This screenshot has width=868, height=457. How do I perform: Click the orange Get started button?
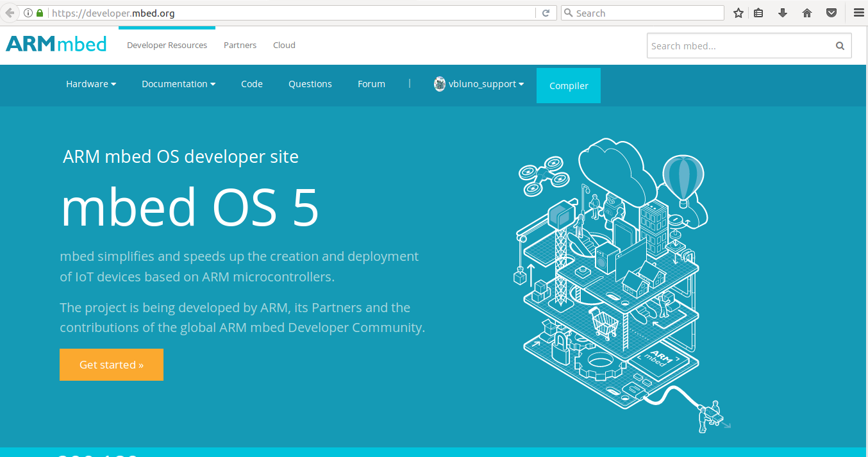tap(112, 365)
